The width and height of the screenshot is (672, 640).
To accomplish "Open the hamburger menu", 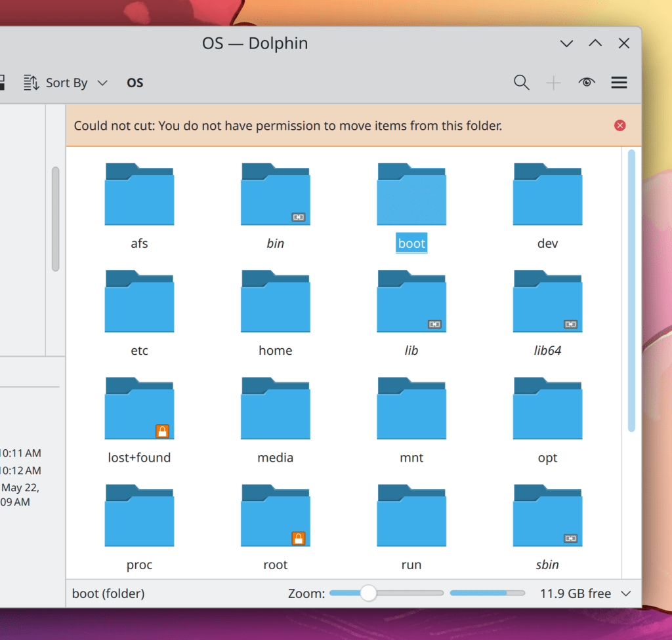I will [x=619, y=82].
